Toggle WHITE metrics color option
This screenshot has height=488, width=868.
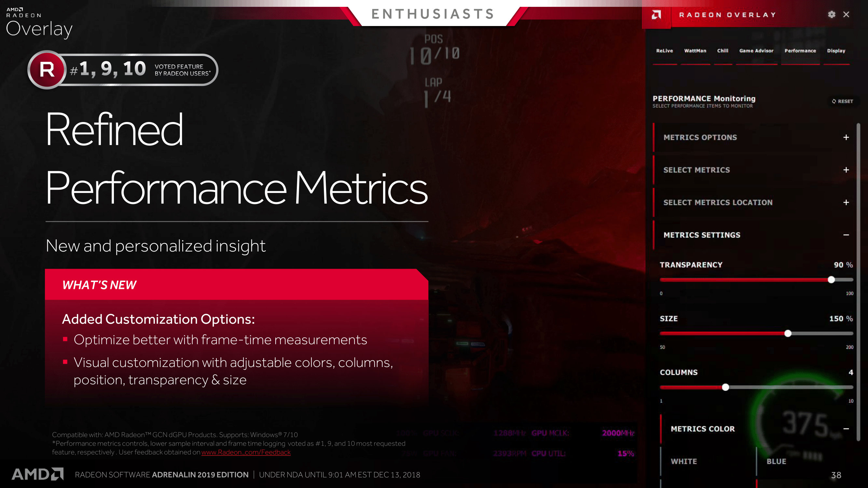[684, 461]
